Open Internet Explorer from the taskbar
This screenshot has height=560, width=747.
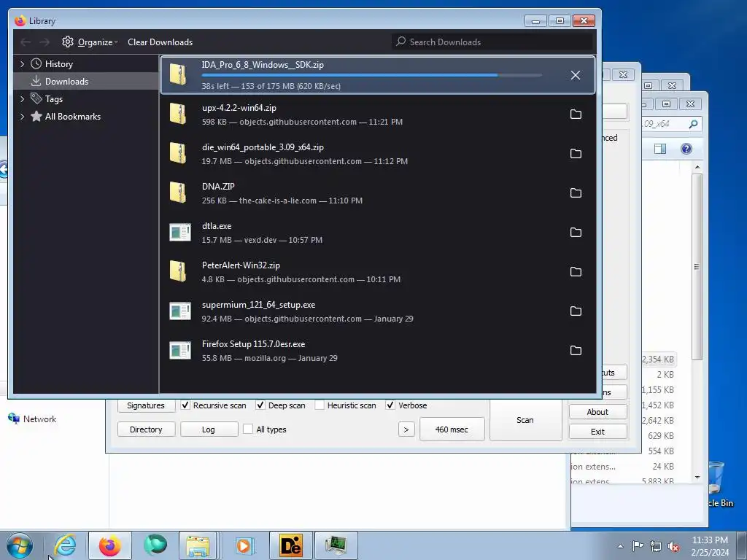65,545
